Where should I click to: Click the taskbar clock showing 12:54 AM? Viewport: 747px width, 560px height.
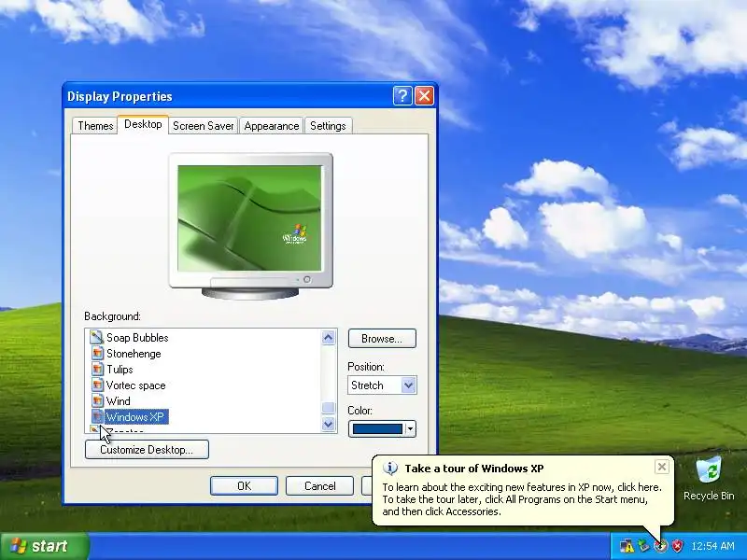(712, 546)
